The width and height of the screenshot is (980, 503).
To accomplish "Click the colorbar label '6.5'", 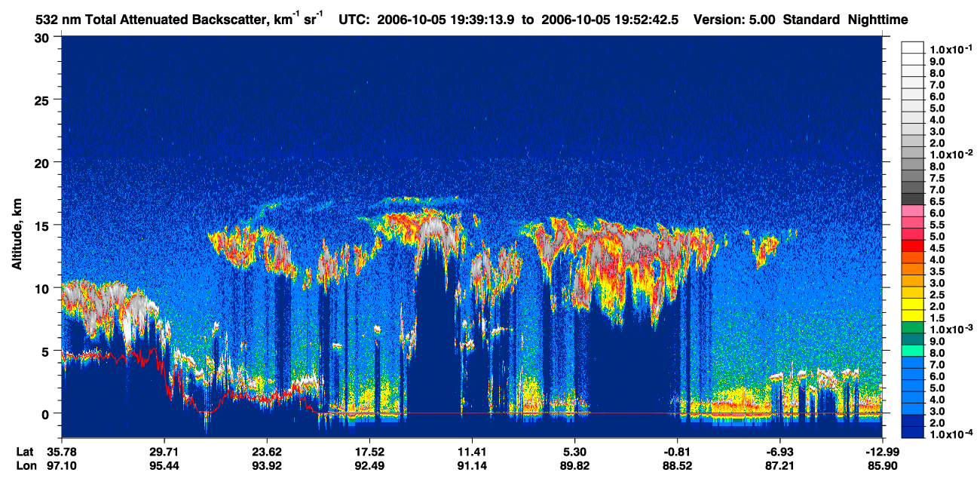I will point(938,201).
